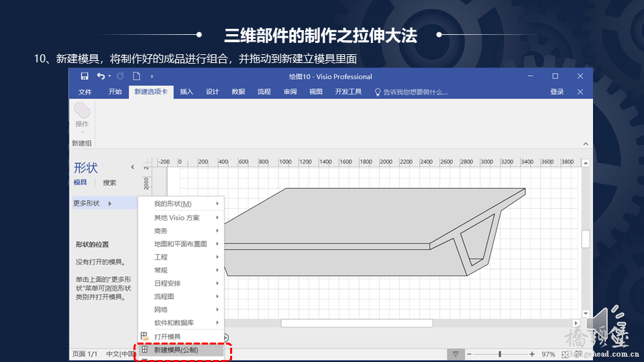Select the 搜索 tab in Shapes panel

[109, 182]
